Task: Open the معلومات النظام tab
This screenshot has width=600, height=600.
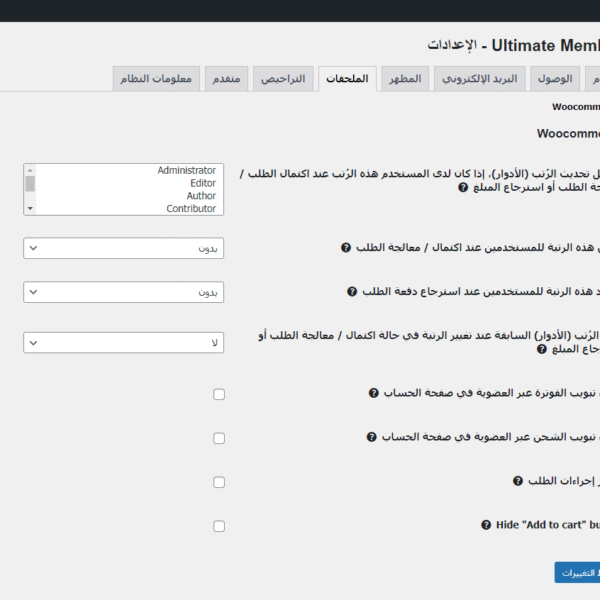Action: point(156,79)
